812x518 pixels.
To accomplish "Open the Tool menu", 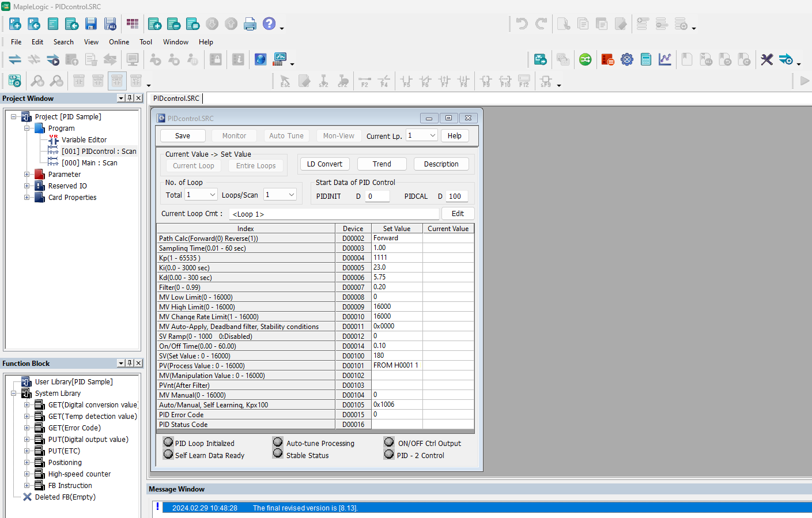I will [146, 42].
